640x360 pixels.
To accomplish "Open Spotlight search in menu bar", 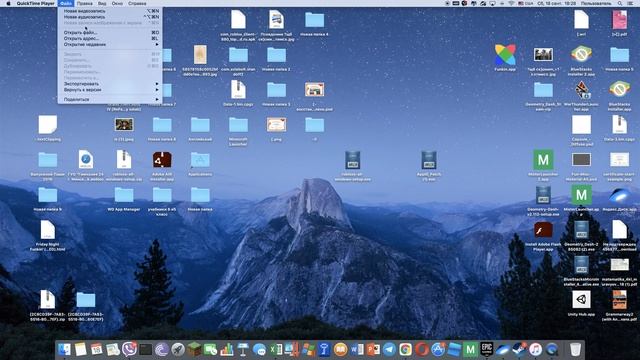I will click(620, 3).
